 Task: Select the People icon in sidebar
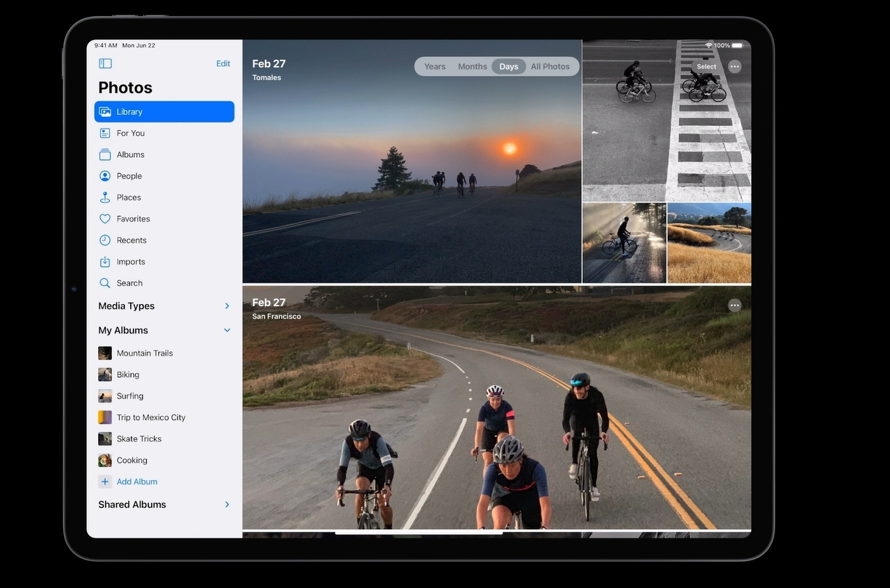click(105, 176)
